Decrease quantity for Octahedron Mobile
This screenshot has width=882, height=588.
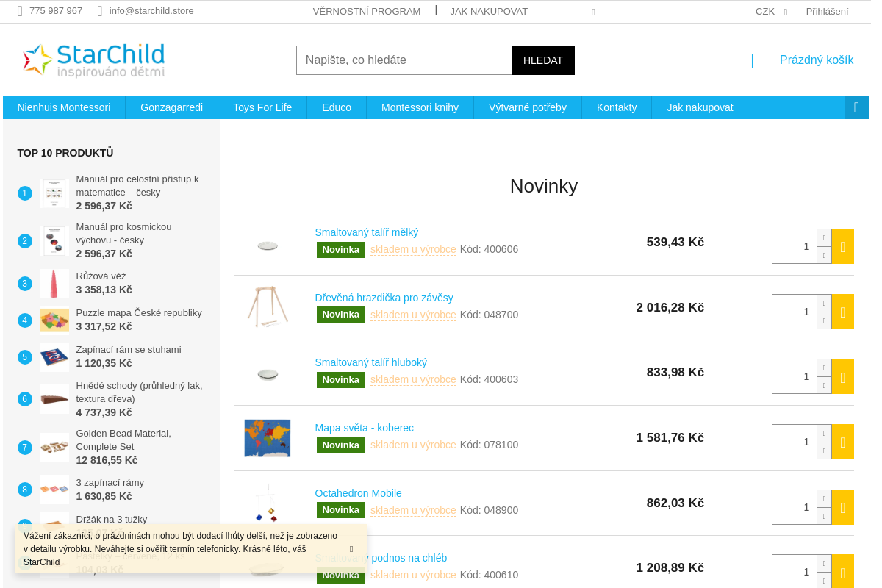click(824, 516)
